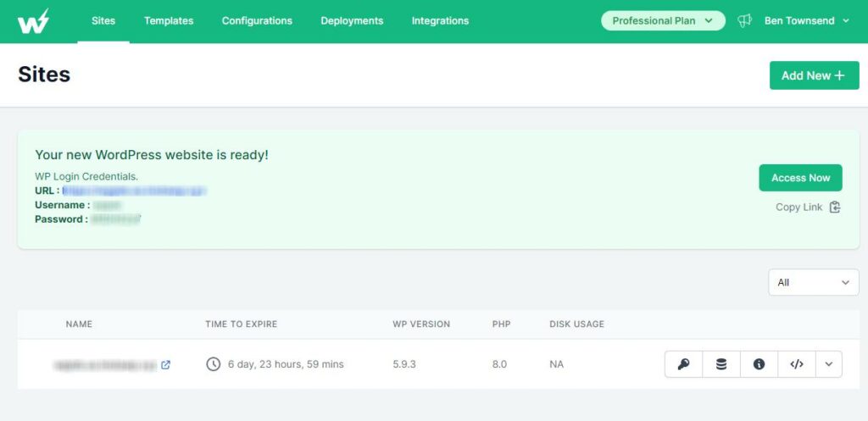Click the 5.9.3 version value
Screen dimensions: 868x421
(x=404, y=364)
